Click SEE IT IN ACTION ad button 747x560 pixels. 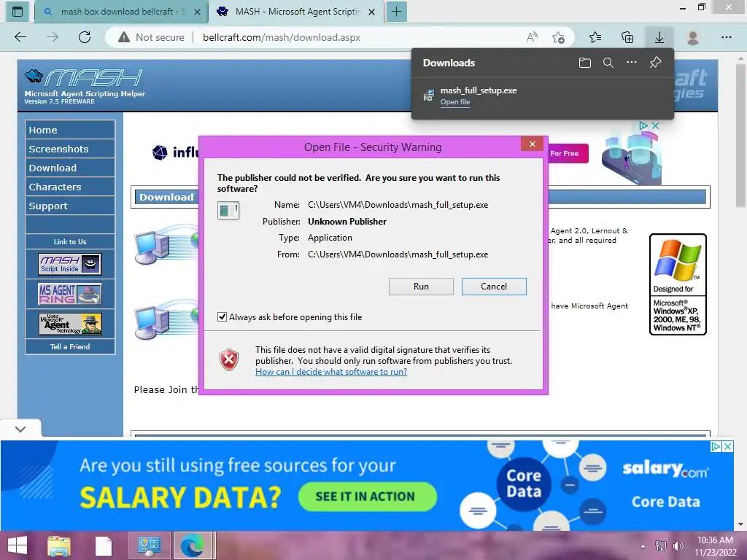pyautogui.click(x=368, y=496)
